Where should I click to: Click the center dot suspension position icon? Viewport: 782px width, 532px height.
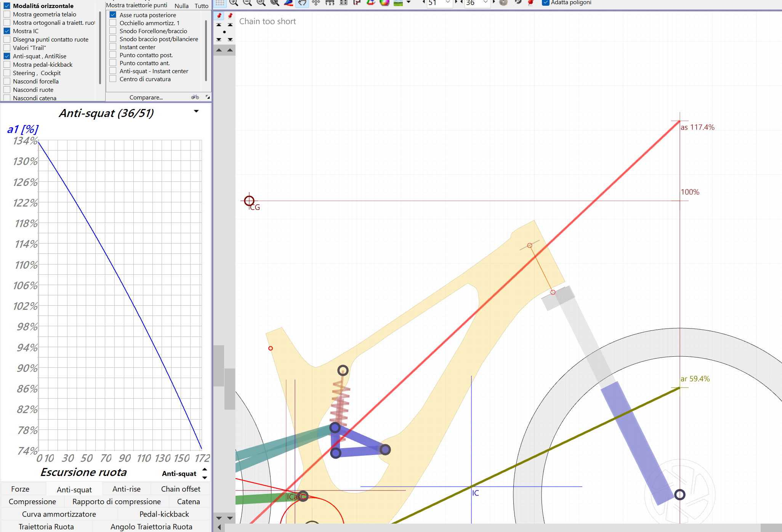click(x=224, y=32)
